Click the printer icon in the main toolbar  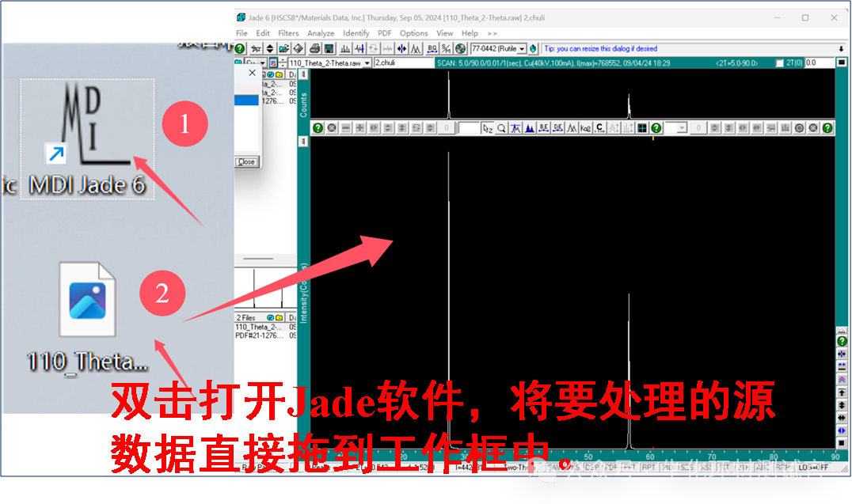[x=314, y=49]
